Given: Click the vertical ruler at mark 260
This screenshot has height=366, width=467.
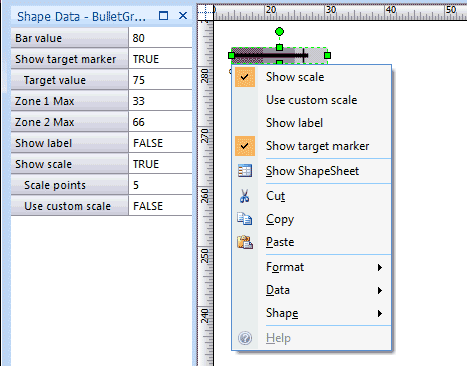Looking at the screenshot, I should [205, 196].
